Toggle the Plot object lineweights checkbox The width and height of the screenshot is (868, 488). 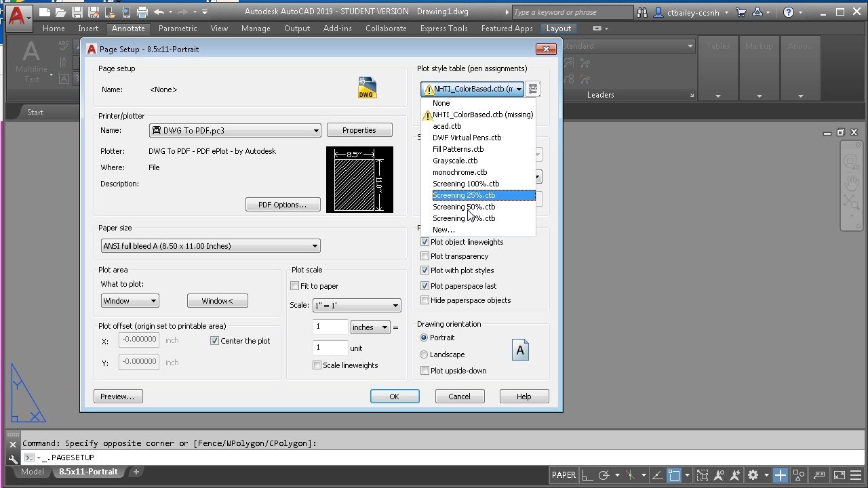(425, 242)
